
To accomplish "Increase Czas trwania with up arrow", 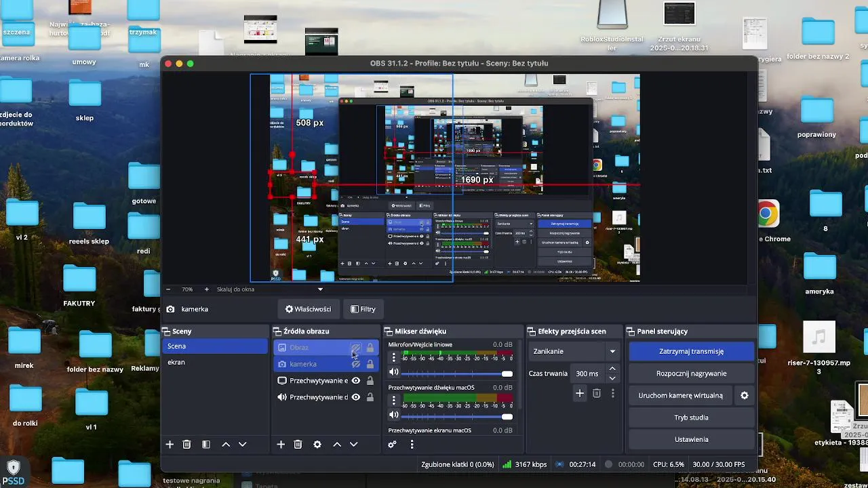I will pyautogui.click(x=612, y=369).
